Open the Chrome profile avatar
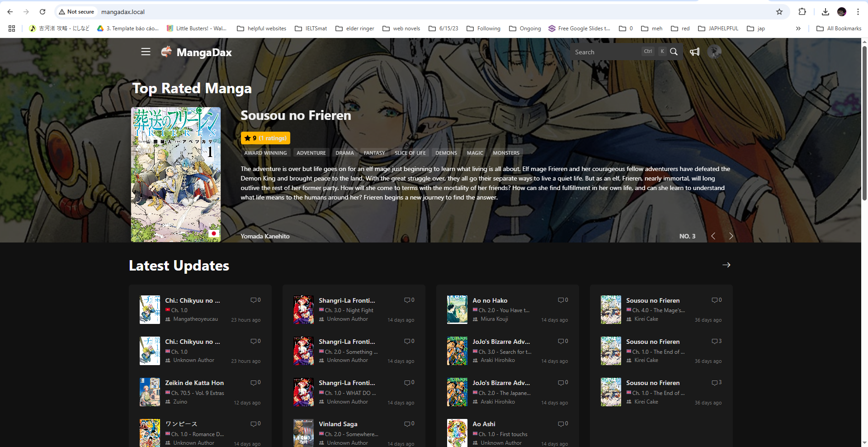Viewport: 868px width, 447px height. click(x=842, y=12)
